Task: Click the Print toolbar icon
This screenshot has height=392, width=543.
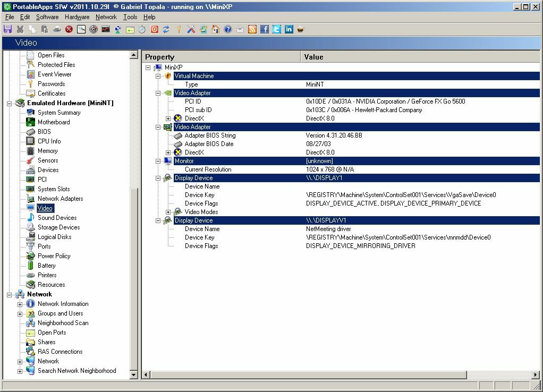Action: [57, 29]
